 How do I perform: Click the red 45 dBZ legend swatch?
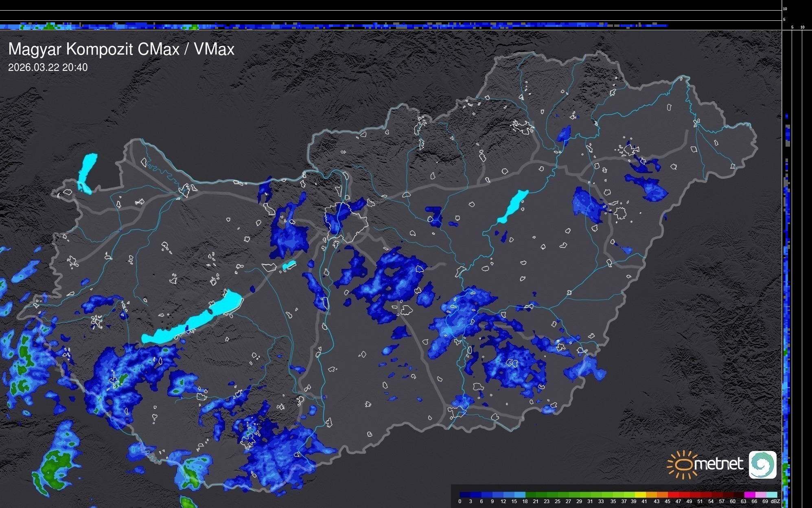click(673, 495)
